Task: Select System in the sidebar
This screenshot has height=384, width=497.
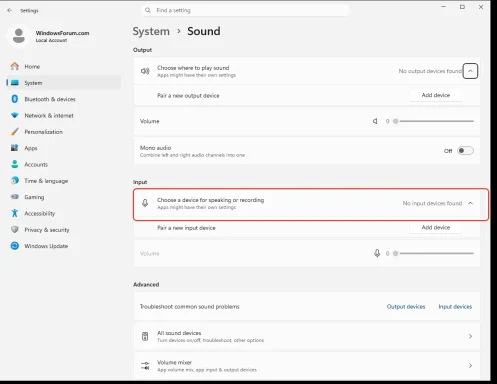Action: pyautogui.click(x=63, y=83)
